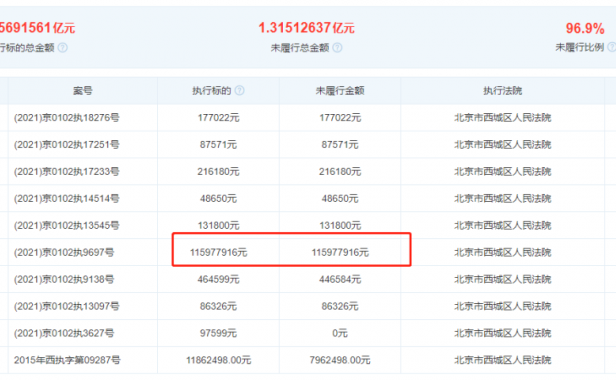Viewport: 616px width, 380px height.
Task: Click help icon next to 执行标的总金额
Action: pos(62,48)
